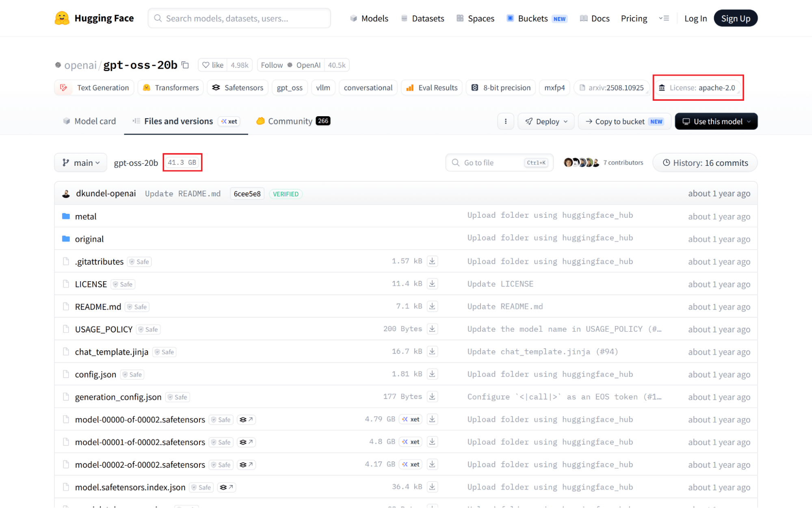Viewport: 812px width, 508px height.
Task: Download the .gitattributes file
Action: click(432, 261)
